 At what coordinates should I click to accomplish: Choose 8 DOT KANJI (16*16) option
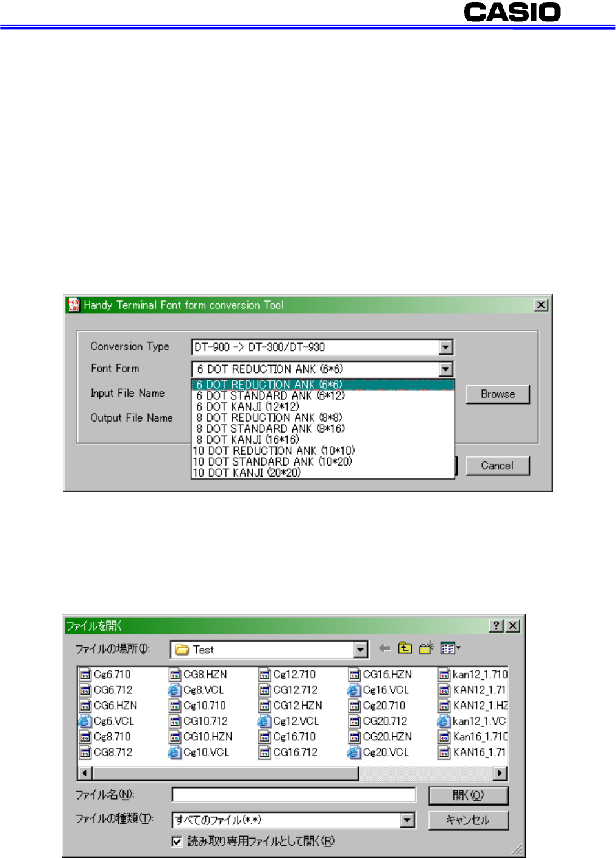(x=323, y=440)
